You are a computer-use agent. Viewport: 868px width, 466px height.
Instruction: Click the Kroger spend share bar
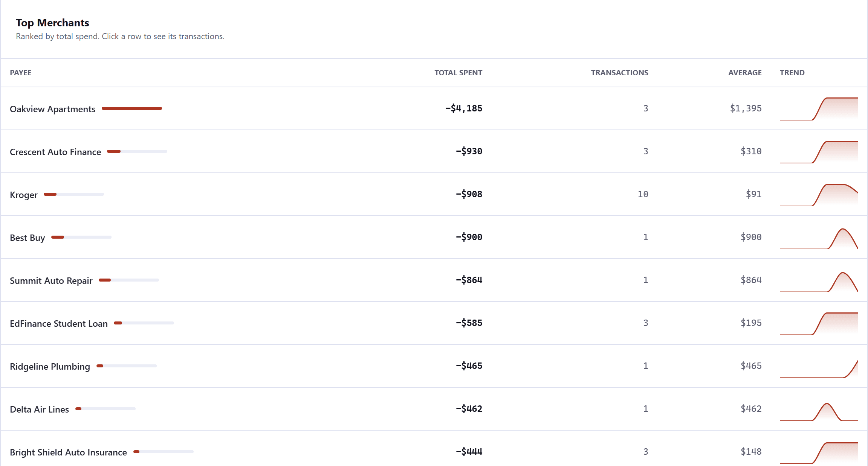(74, 194)
